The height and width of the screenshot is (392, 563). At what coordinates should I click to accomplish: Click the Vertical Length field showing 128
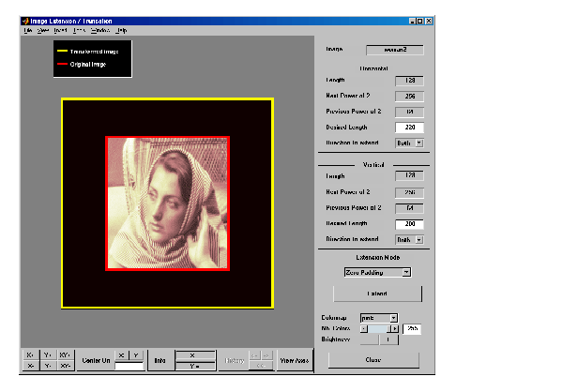tap(409, 175)
